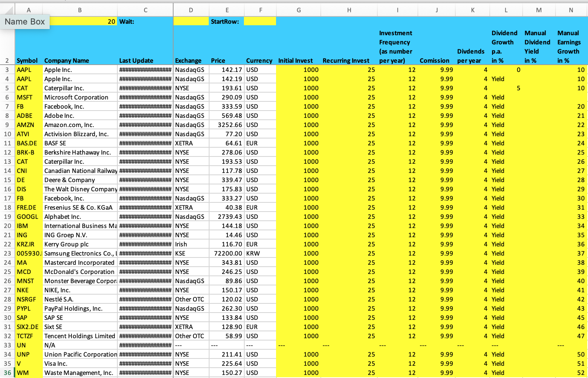The width and height of the screenshot is (588, 378).
Task: Click the MSFT symbol cell
Action: coord(29,97)
